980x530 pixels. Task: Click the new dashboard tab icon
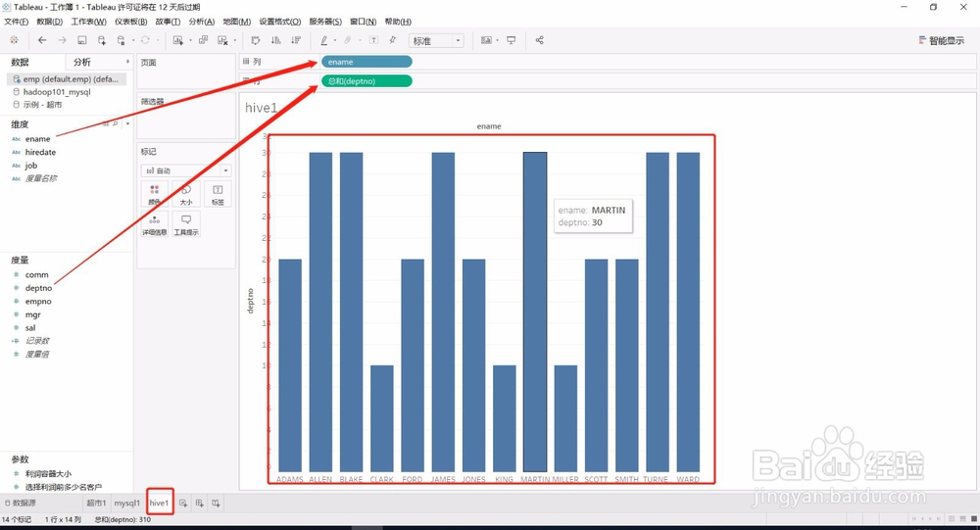coord(199,503)
